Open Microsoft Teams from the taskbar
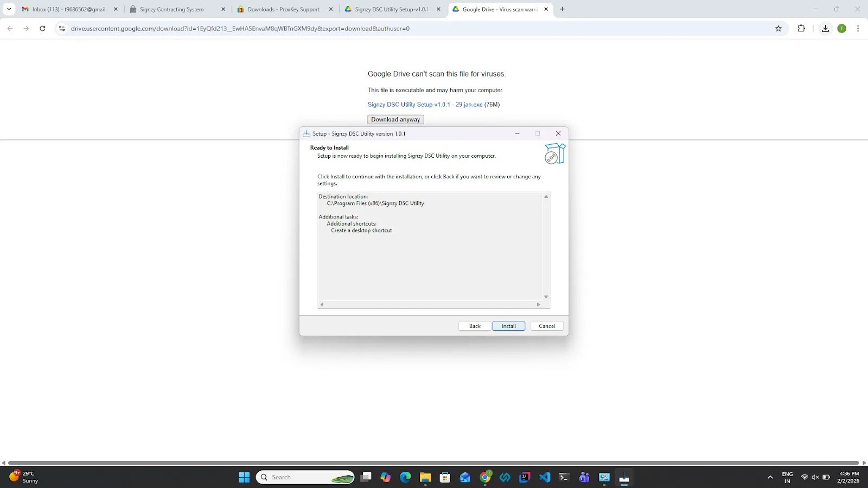Screen dimensions: 868x488 (584, 477)
